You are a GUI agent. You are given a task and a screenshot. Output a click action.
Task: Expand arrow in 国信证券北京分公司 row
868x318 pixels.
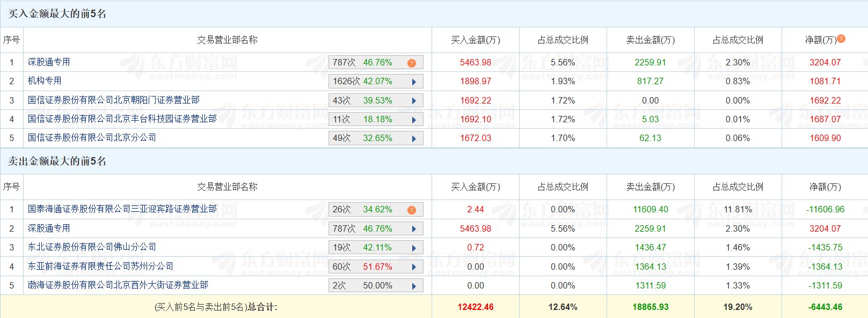414,139
